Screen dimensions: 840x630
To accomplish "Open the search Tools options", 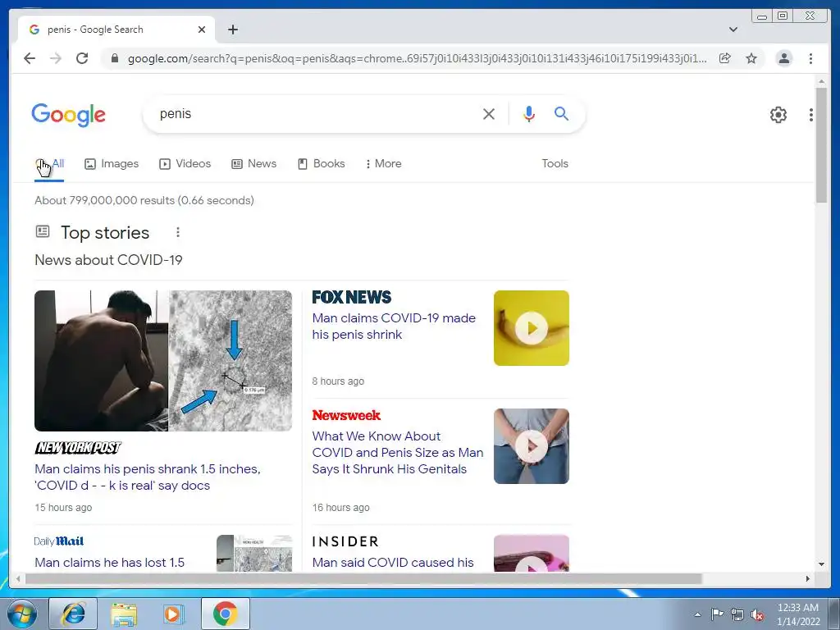I will pos(555,164).
